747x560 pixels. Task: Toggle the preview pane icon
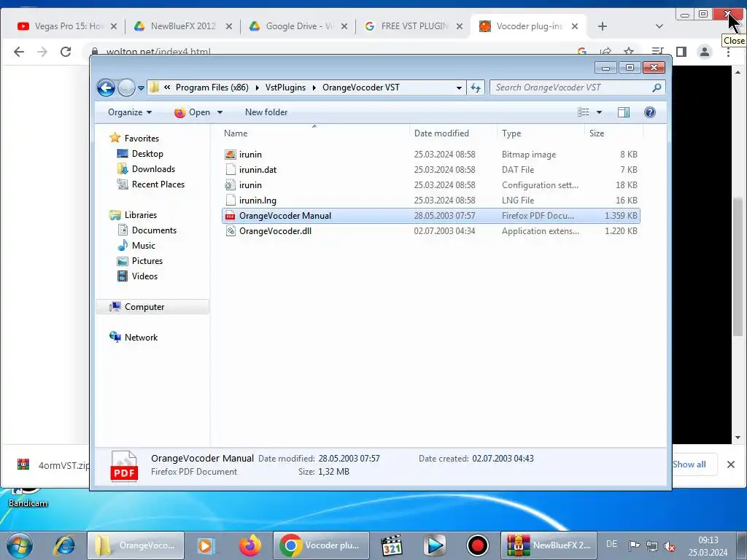[624, 112]
